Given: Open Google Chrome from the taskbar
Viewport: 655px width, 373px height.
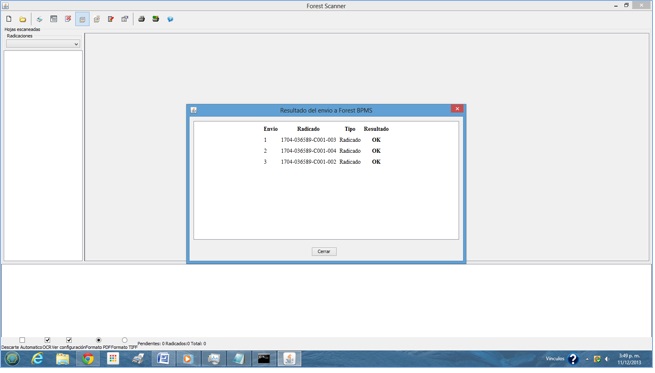Looking at the screenshot, I should pos(88,359).
